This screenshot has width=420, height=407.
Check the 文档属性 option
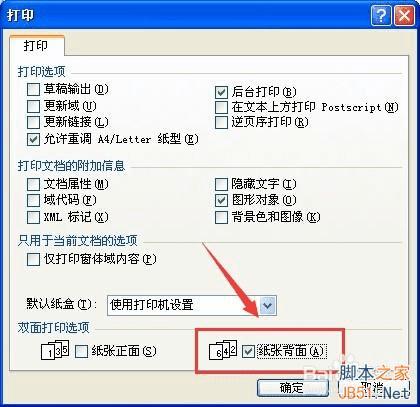point(33,184)
